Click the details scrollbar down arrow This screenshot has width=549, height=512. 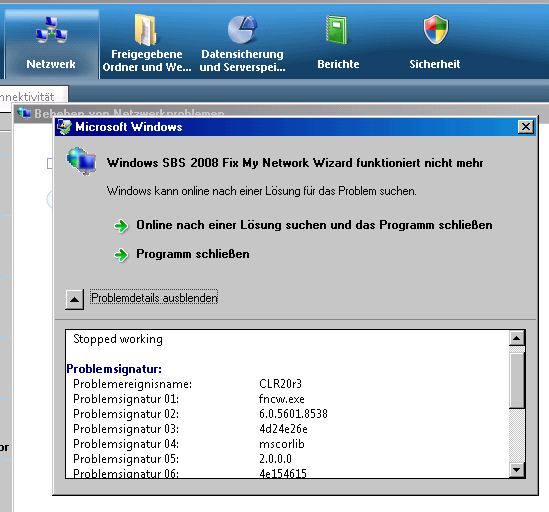tap(517, 470)
